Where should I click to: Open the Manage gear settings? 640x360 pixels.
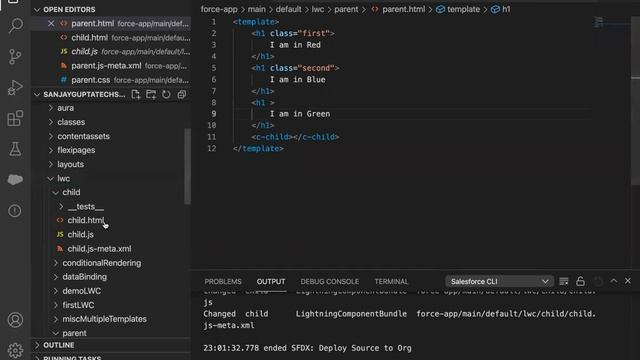(15, 350)
